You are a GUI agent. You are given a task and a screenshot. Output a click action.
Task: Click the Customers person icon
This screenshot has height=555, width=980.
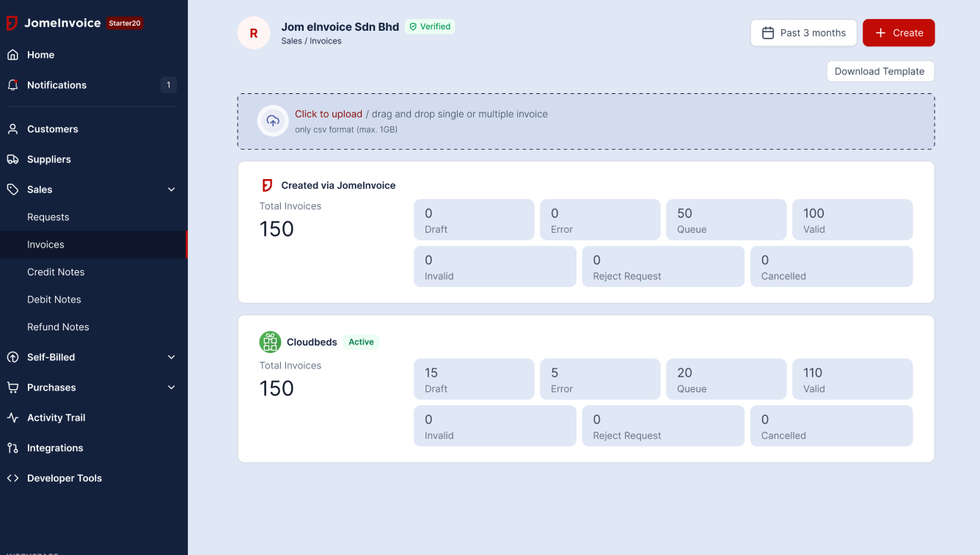12,128
